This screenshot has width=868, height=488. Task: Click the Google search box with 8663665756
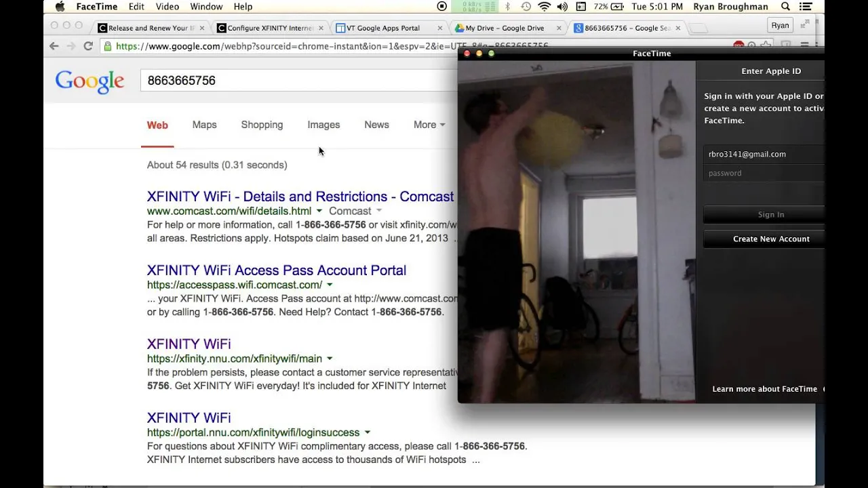pyautogui.click(x=298, y=81)
